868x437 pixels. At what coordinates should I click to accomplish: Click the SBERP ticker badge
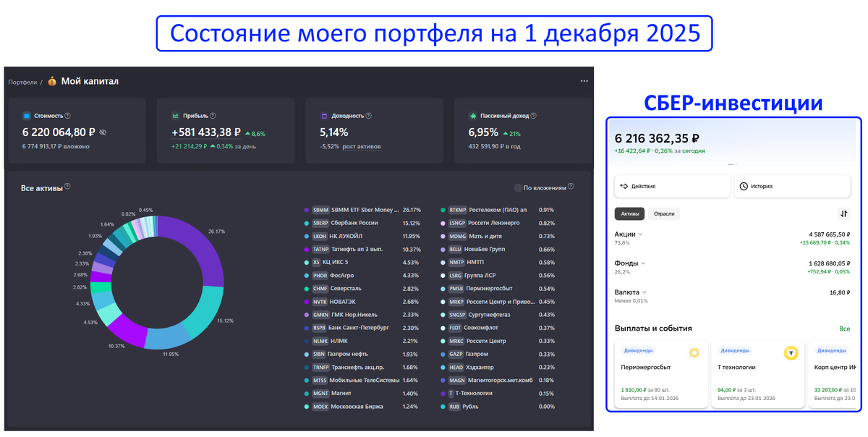coord(320,223)
